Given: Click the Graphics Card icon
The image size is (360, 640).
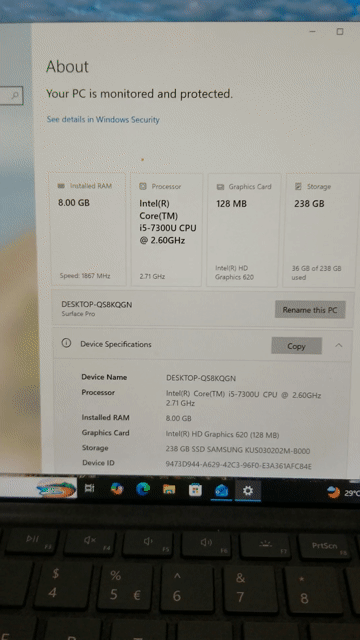Looking at the screenshot, I should click(x=220, y=187).
